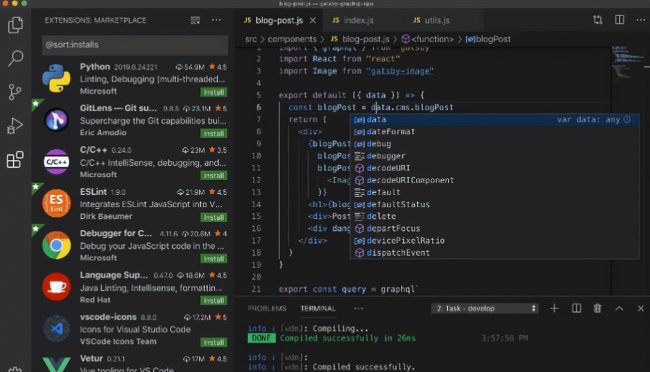Split the editor to the right
The width and height of the screenshot is (650, 372).
619,20
